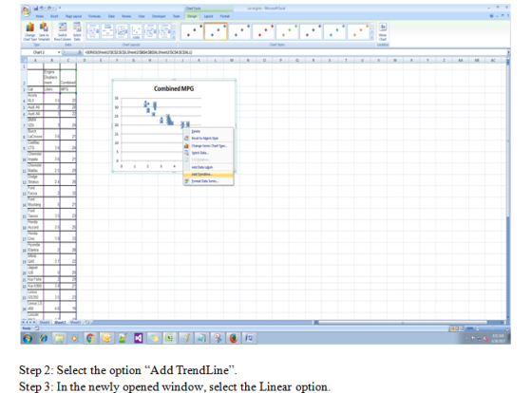Click the insert new worksheet tab icon

(86, 323)
